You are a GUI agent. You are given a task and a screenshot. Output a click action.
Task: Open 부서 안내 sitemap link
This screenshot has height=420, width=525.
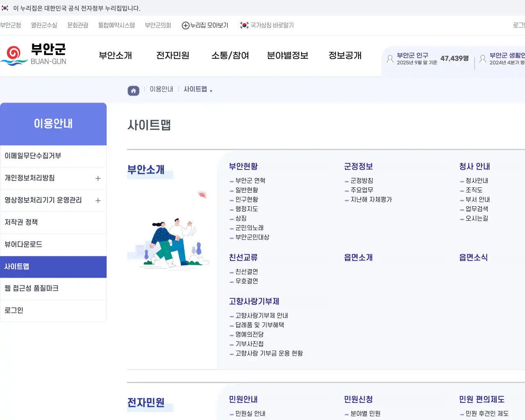477,199
